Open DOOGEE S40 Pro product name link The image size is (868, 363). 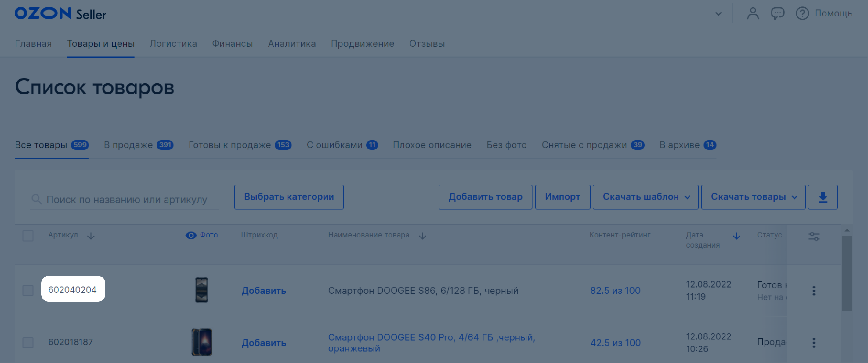click(432, 343)
